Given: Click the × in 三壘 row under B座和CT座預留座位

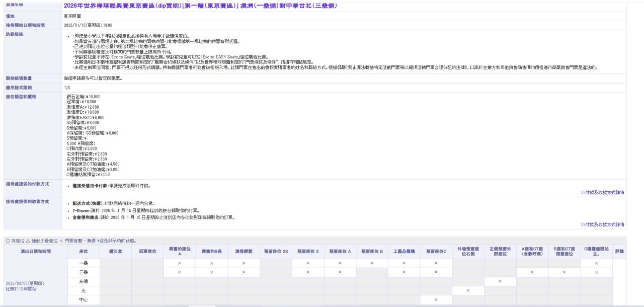Looking at the screenshot, I should coord(564,272).
